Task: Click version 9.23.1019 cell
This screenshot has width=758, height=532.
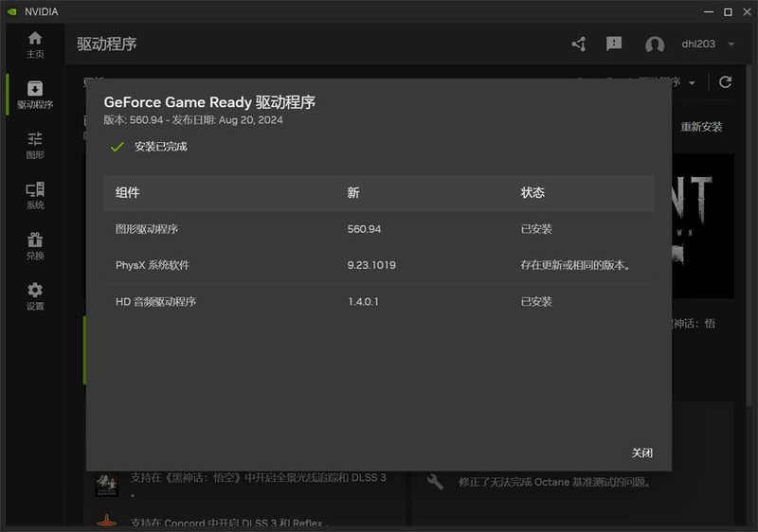Action: tap(371, 265)
